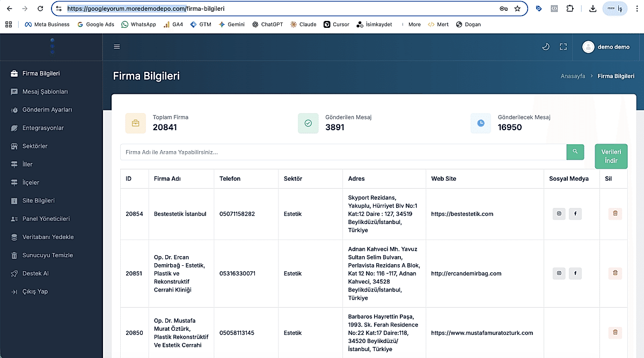Image resolution: width=644 pixels, height=358 pixels.
Task: Delete the Bestestetik İstanbul row with trash icon
Action: (x=615, y=214)
